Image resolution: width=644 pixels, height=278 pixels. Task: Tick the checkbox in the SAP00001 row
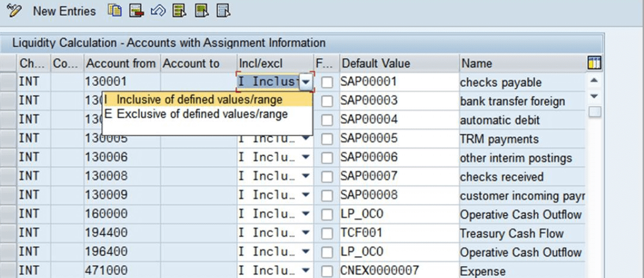[327, 83]
